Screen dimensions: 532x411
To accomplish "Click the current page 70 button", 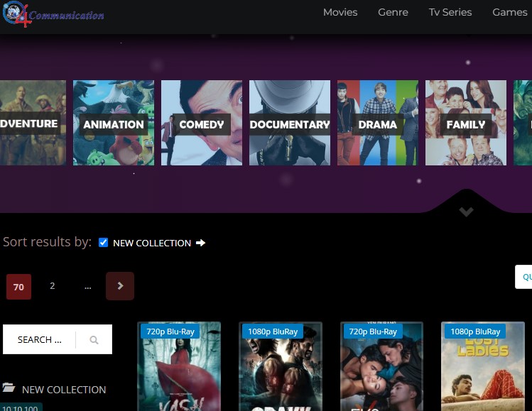I will click(x=18, y=287).
